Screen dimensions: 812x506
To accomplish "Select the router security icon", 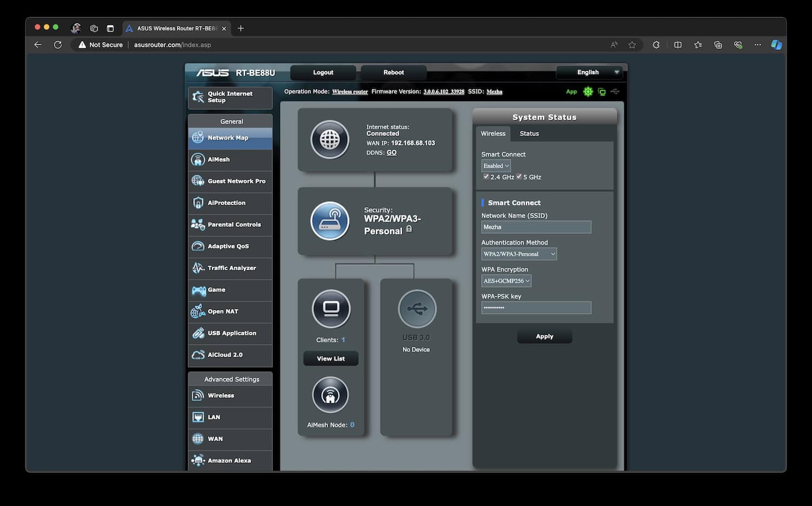I will 330,221.
